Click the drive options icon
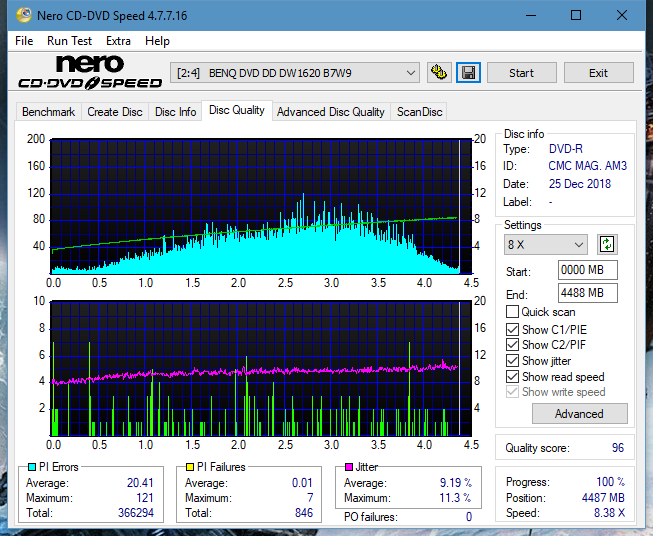This screenshot has width=653, height=536. coord(439,73)
